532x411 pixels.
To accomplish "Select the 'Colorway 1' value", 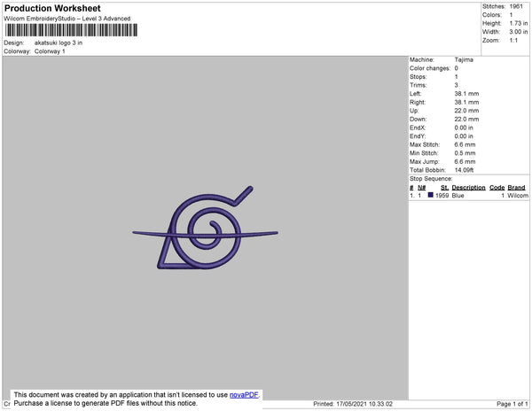I will coord(50,51).
